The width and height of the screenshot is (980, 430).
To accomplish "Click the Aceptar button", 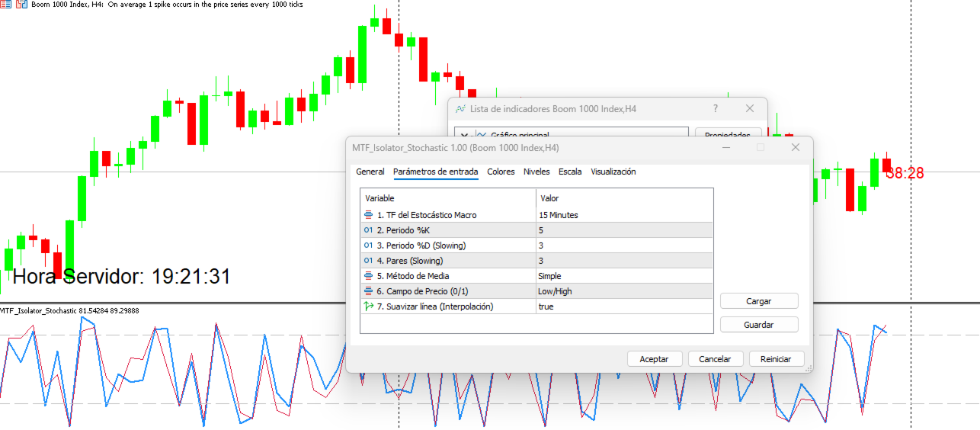I will [x=654, y=359].
